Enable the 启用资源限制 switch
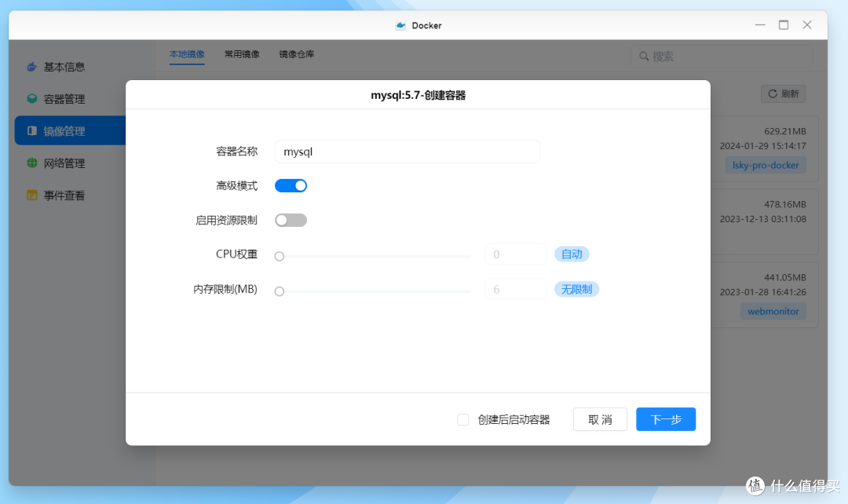 click(x=291, y=220)
